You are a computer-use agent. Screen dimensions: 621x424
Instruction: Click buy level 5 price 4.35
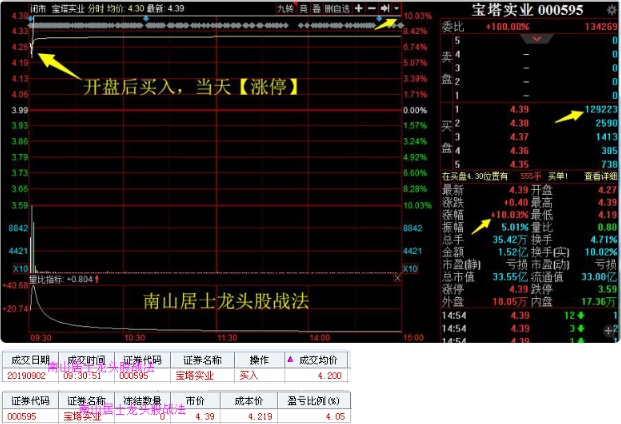point(519,164)
